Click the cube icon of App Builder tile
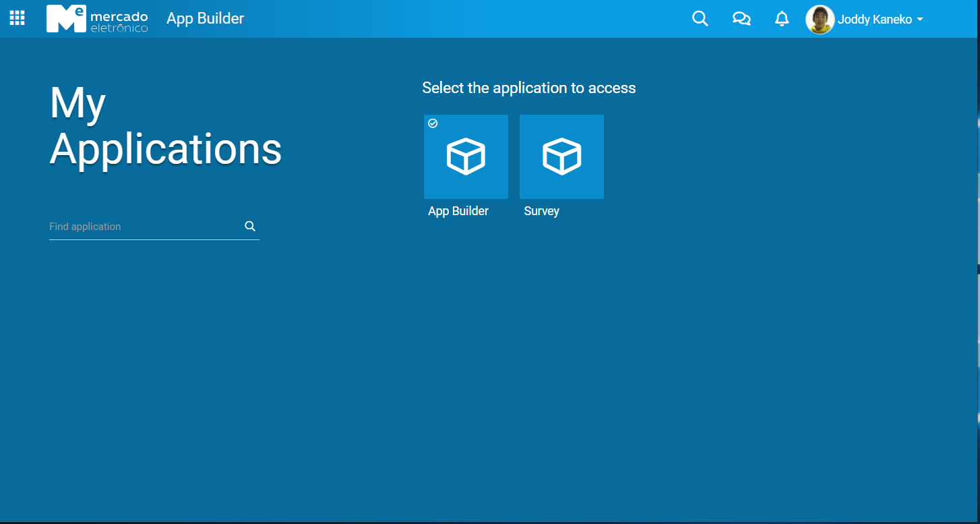The height and width of the screenshot is (524, 980). 466,156
